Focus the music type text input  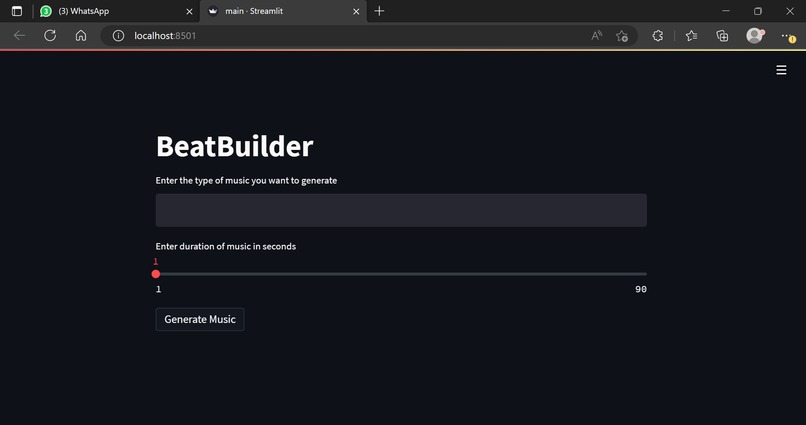point(401,210)
